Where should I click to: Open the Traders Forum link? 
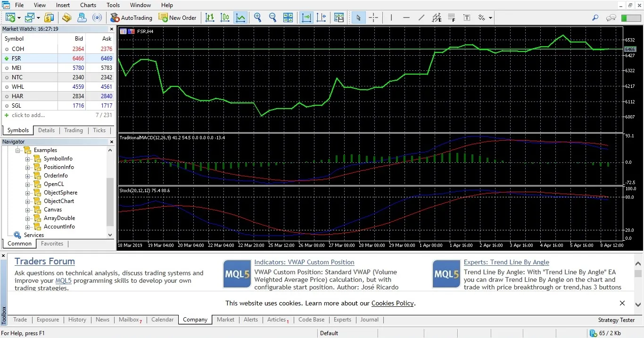point(45,261)
